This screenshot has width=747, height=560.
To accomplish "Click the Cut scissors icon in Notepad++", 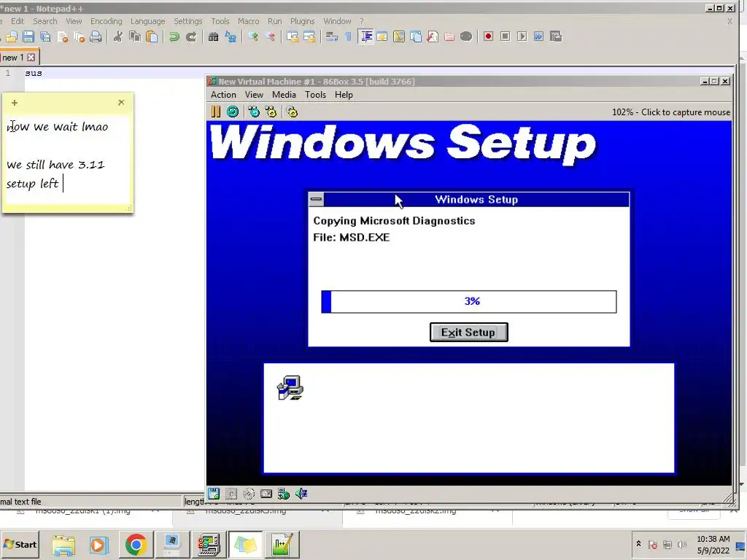I will [117, 36].
